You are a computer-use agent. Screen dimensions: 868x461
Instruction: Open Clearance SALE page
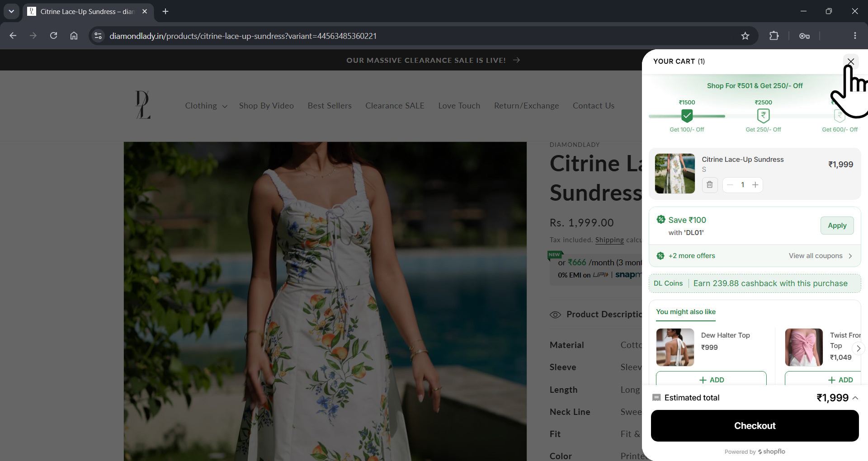coord(395,106)
